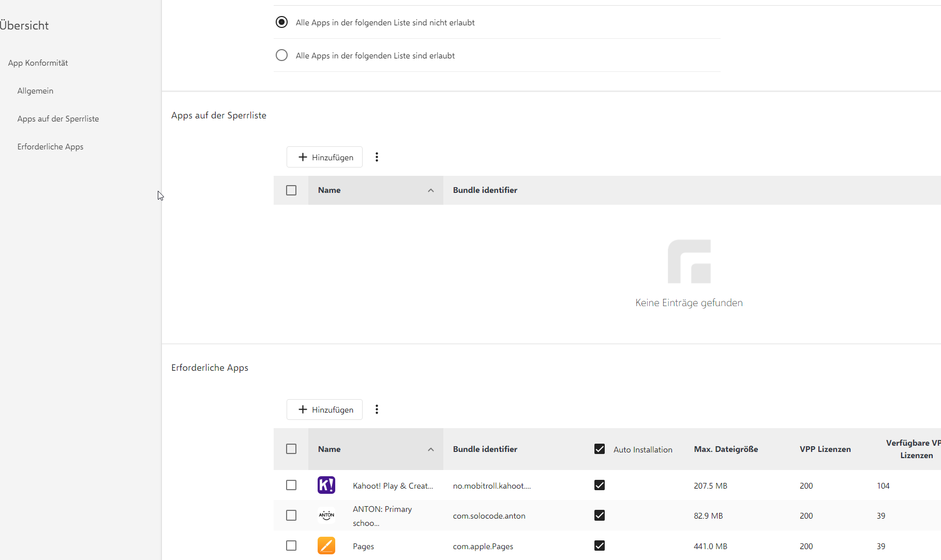Click the 'Pages' app name

tap(363, 547)
